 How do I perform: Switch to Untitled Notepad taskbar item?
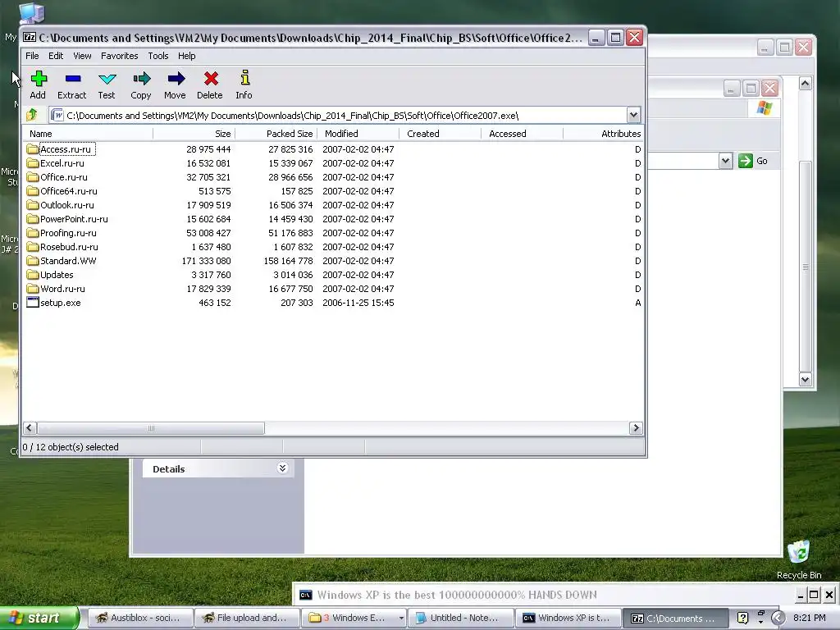click(x=459, y=619)
